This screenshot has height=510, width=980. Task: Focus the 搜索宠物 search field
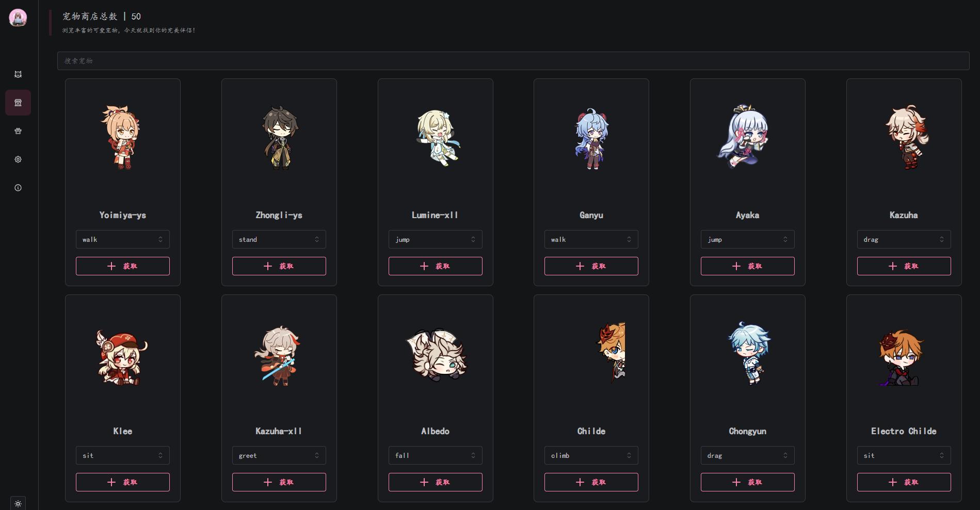pos(513,61)
